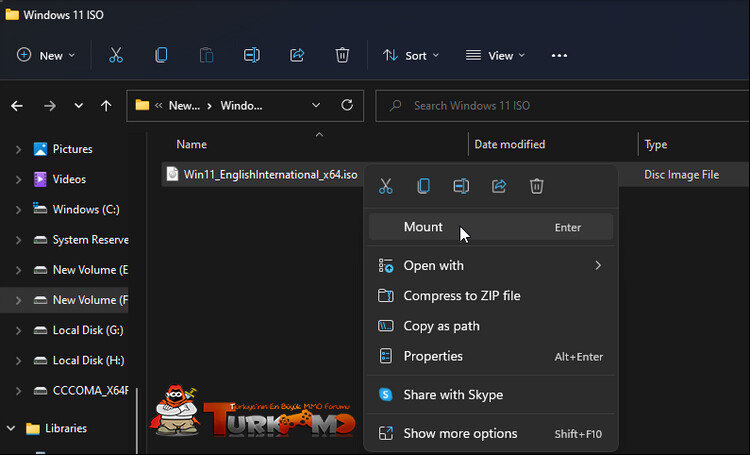The image size is (750, 455).
Task: Open Local Disk (H:) in sidebar
Action: coord(88,360)
